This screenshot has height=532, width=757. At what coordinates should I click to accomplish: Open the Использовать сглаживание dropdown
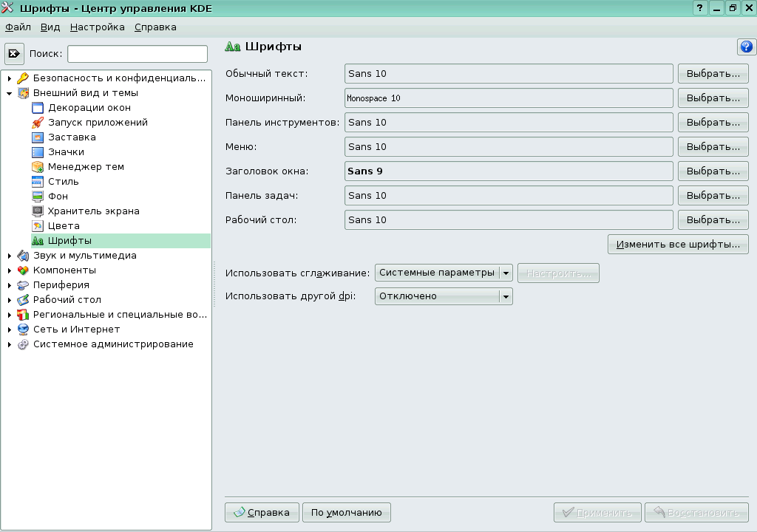[x=506, y=273]
